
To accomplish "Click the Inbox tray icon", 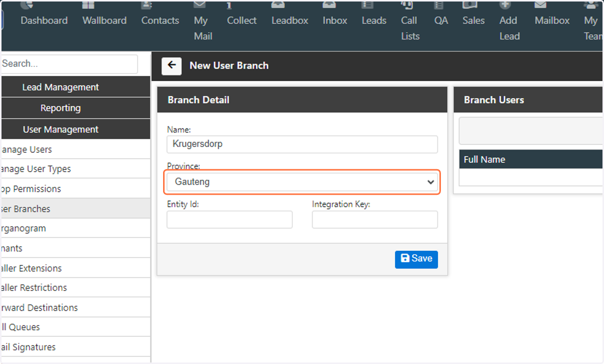I will click(x=329, y=5).
